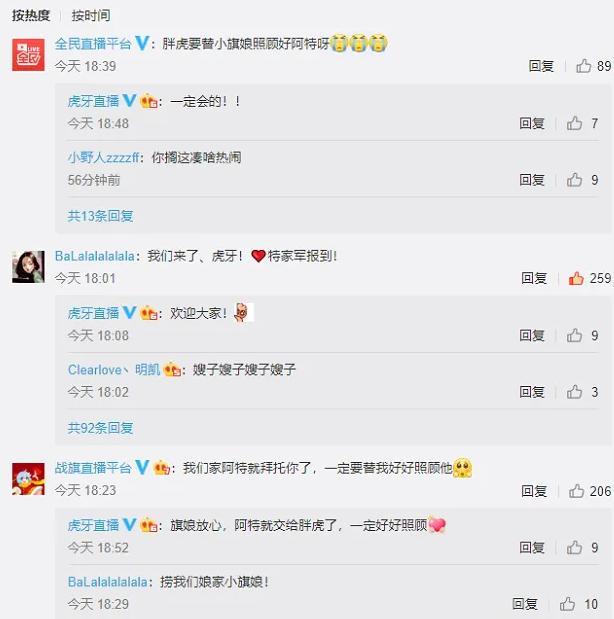Like 小野人zzzzff's reply thumbs-up
This screenshot has width=614, height=619.
pos(574,180)
